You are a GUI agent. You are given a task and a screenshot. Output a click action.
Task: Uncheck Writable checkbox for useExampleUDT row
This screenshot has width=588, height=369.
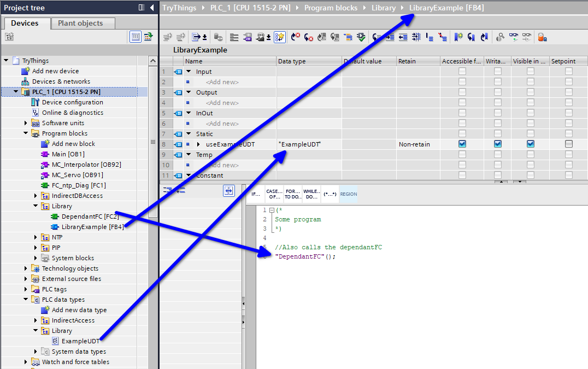[497, 144]
